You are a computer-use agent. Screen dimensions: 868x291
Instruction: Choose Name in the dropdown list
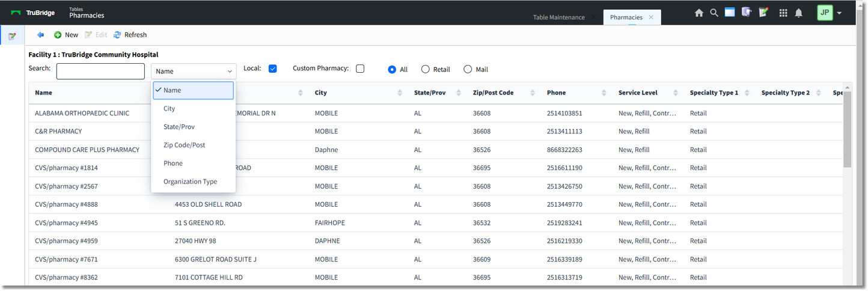pos(193,90)
